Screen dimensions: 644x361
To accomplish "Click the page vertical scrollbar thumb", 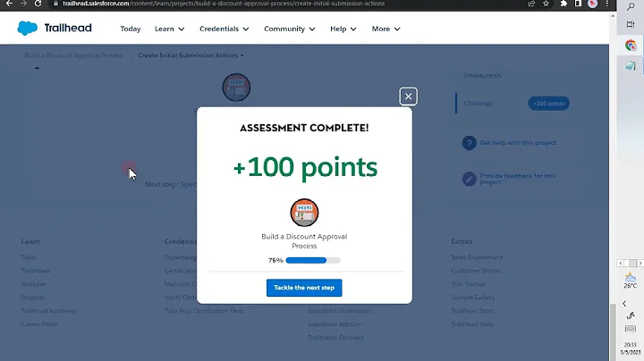I will pyautogui.click(x=613, y=332).
